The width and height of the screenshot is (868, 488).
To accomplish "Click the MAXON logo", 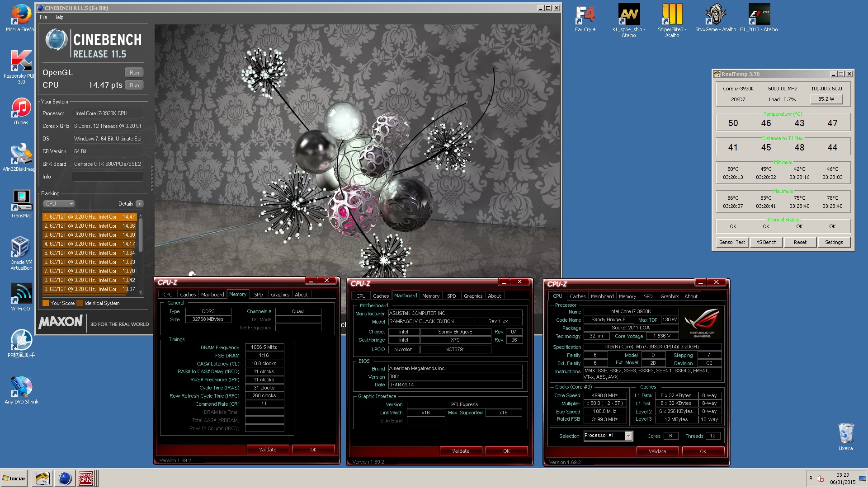I will pyautogui.click(x=61, y=322).
